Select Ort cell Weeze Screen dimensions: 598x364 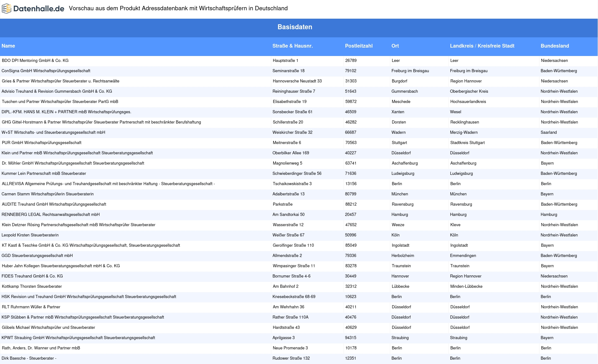click(398, 225)
